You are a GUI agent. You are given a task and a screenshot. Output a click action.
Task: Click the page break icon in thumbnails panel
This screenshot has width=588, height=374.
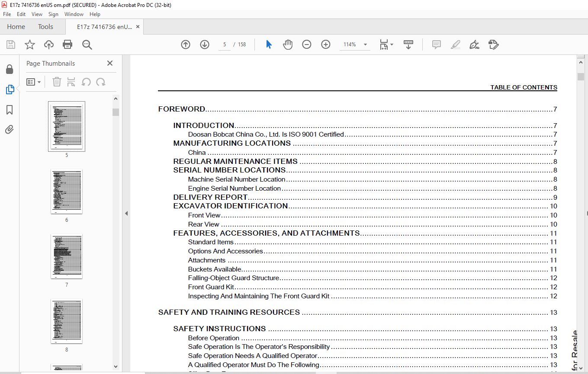coord(71,82)
